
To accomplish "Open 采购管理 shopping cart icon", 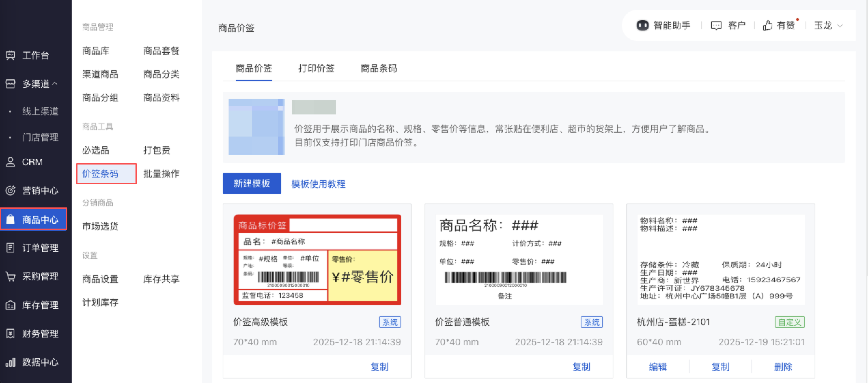I will tap(10, 276).
